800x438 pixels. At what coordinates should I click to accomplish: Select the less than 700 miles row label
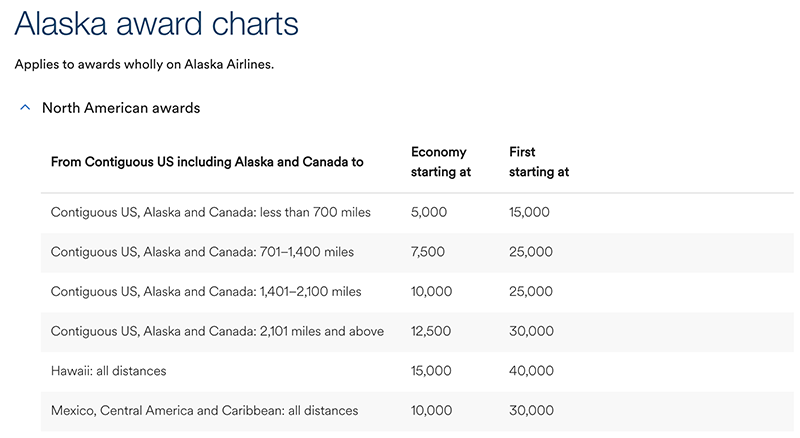(x=210, y=212)
